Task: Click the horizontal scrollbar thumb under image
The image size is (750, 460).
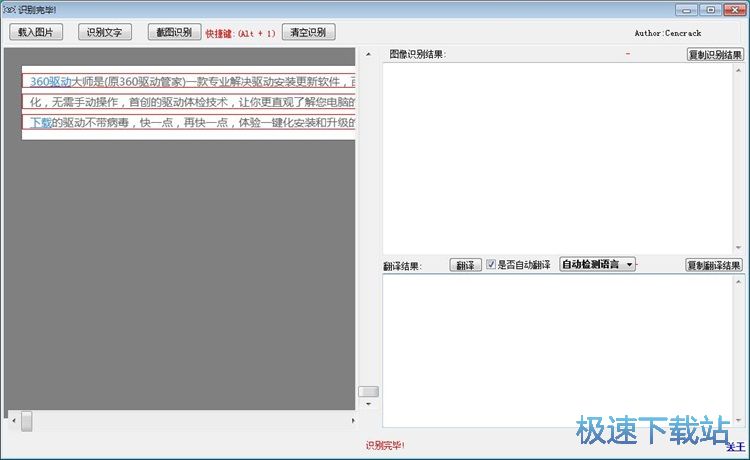Action: click(x=27, y=421)
